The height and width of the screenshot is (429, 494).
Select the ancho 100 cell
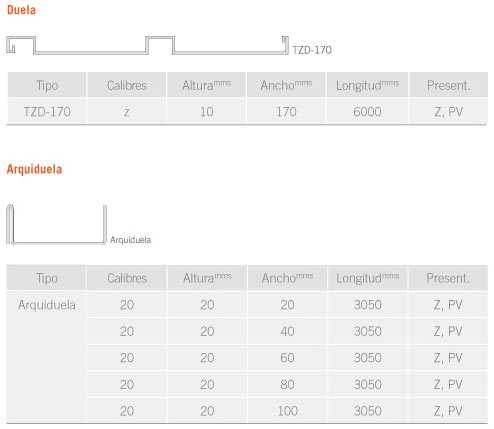tap(287, 411)
